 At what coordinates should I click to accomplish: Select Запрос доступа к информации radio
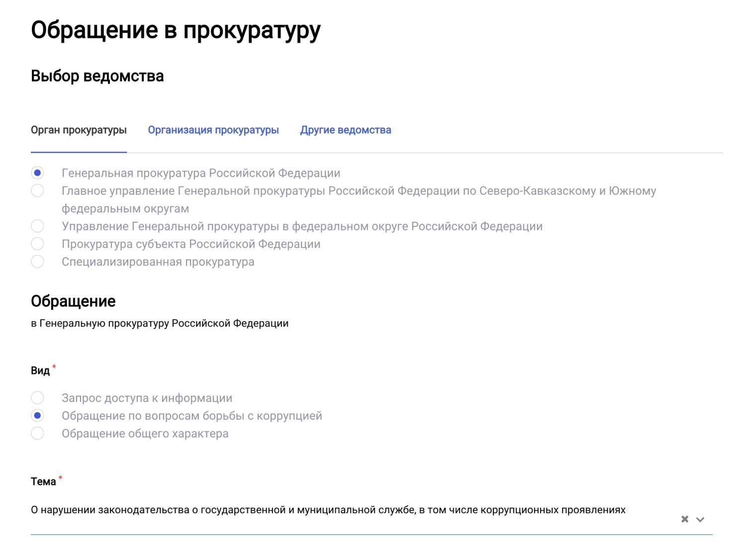[37, 398]
